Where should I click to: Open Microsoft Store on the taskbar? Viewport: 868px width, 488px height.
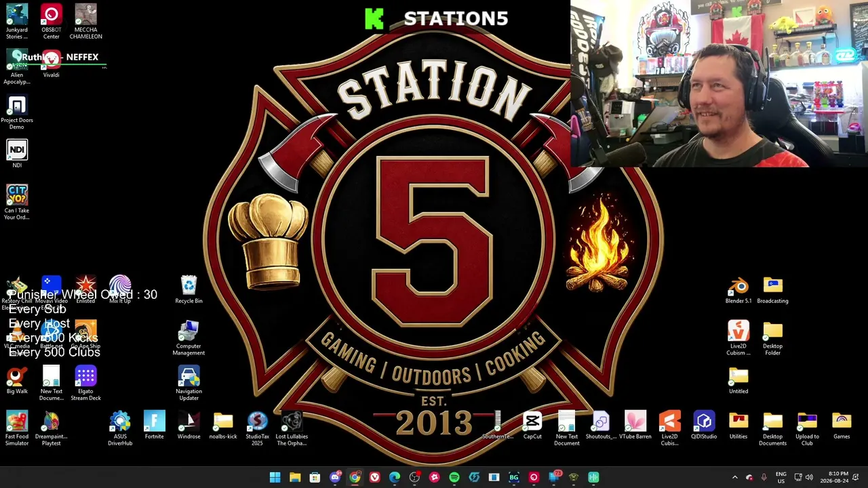click(x=315, y=477)
